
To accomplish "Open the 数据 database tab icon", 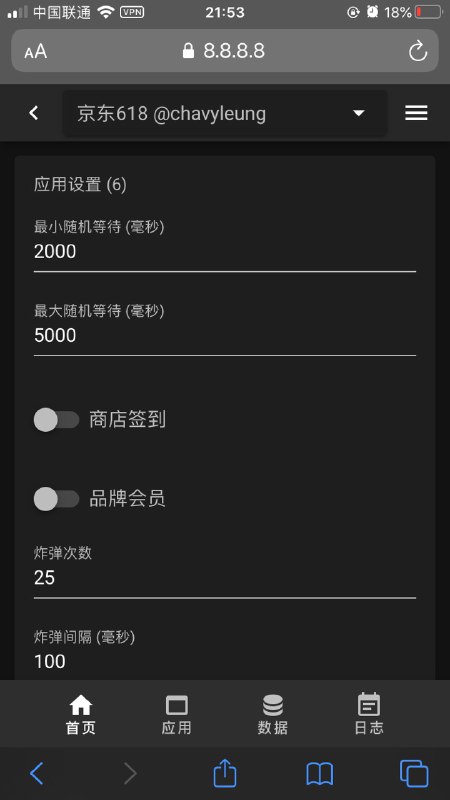I will [x=273, y=713].
